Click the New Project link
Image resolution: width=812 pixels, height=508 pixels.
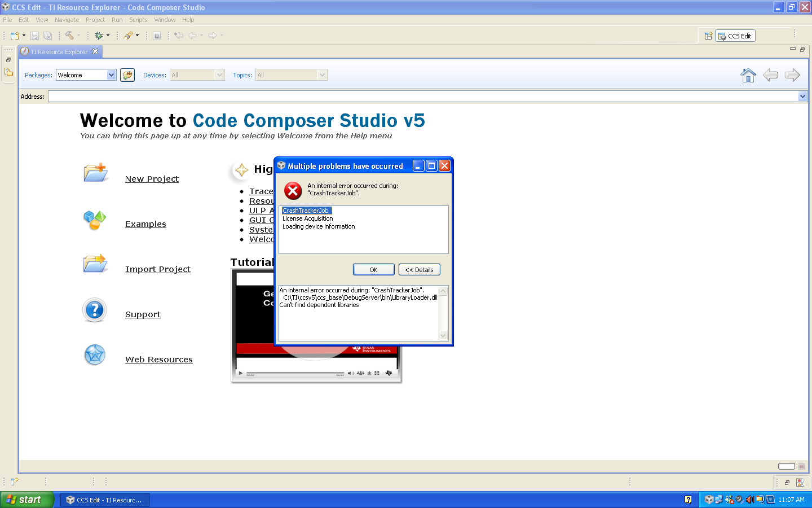pos(152,179)
